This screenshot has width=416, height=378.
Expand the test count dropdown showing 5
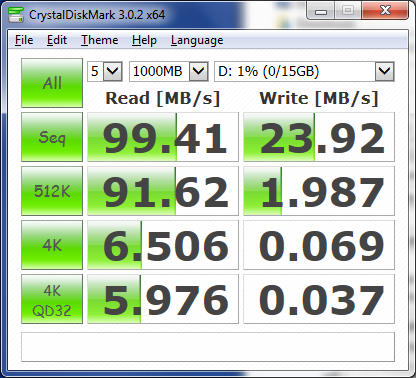[x=112, y=71]
